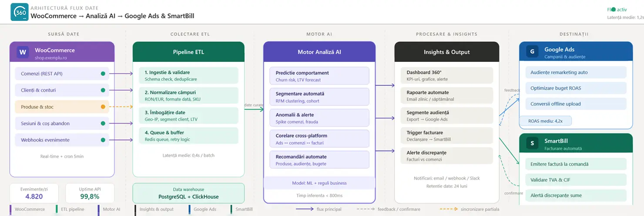Click step 2. Normalizare câmpuri

[188, 95]
